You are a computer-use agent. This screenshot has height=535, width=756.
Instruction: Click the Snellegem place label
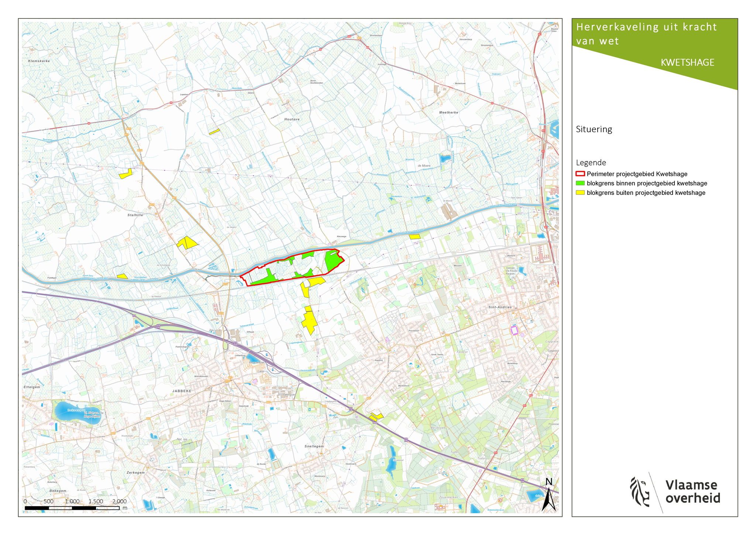pyautogui.click(x=314, y=446)
